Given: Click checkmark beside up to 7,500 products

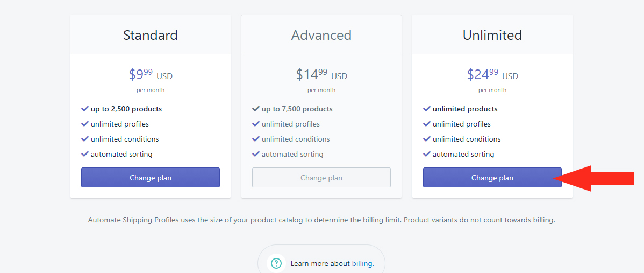Looking at the screenshot, I should tap(256, 109).
